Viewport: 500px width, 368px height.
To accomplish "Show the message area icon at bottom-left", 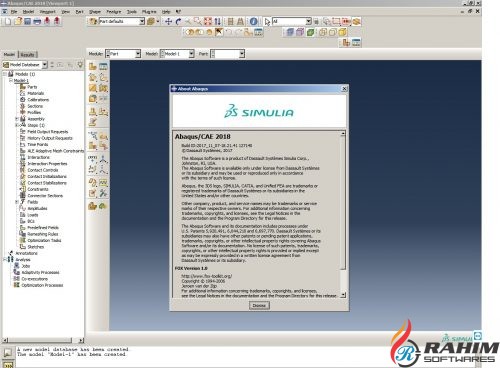I will pos(8,353).
